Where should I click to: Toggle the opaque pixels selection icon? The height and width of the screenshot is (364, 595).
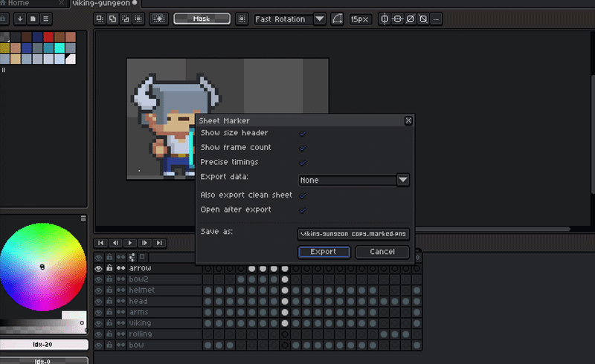(158, 19)
